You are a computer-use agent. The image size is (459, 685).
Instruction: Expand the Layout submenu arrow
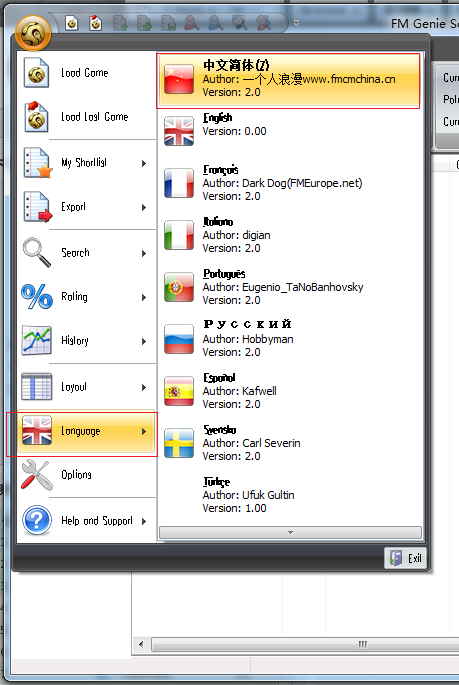pyautogui.click(x=144, y=387)
